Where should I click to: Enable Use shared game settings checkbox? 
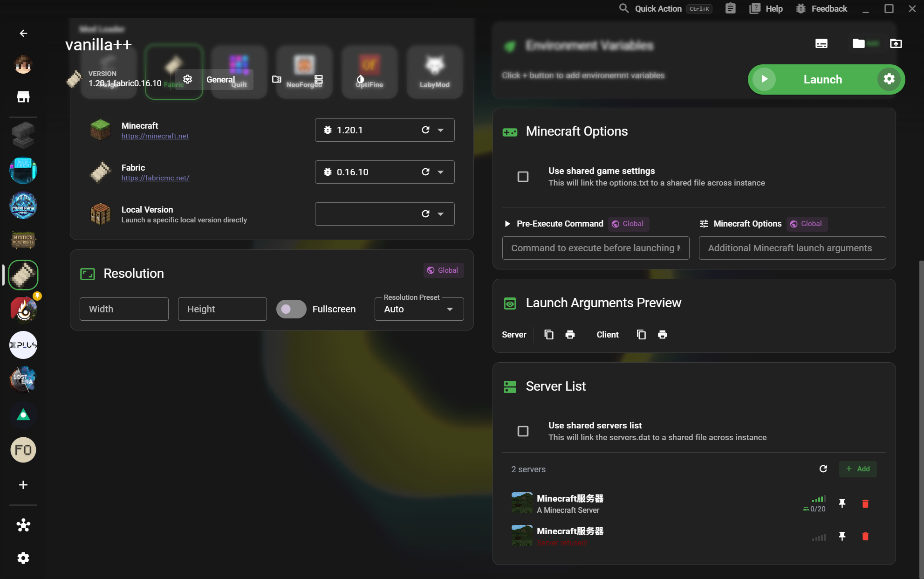[523, 177]
